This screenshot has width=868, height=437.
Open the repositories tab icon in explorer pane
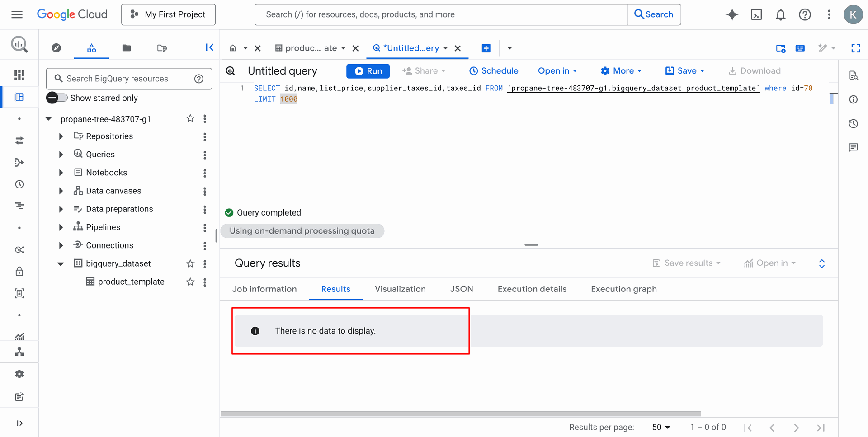162,48
